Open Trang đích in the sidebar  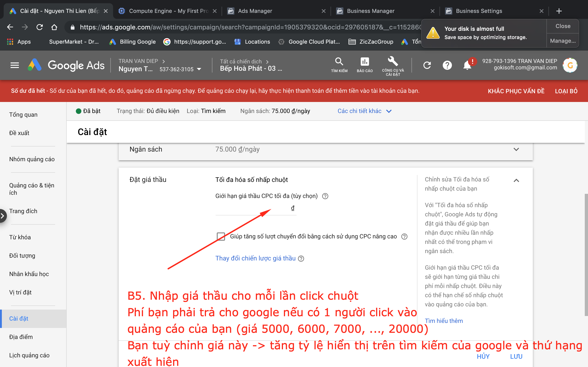tap(23, 211)
